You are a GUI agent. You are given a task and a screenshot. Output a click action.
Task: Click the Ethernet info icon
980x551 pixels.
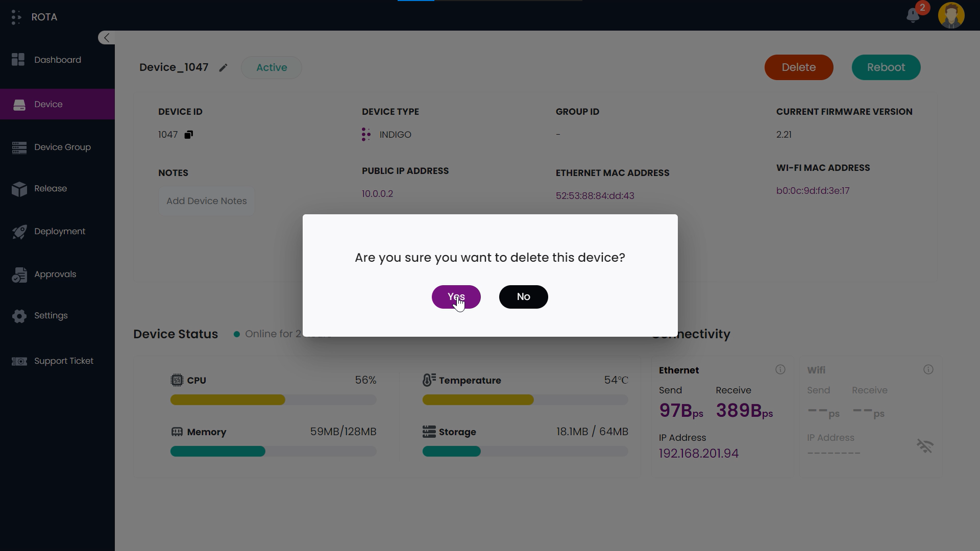780,370
